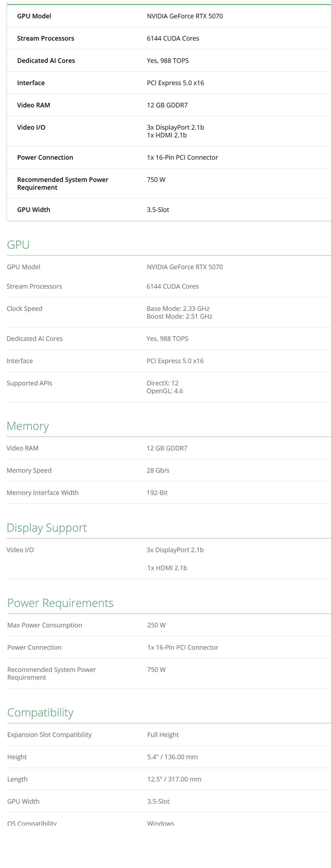Click the non-bold GPU Model label under GPU heading
331x868 pixels.
[24, 267]
